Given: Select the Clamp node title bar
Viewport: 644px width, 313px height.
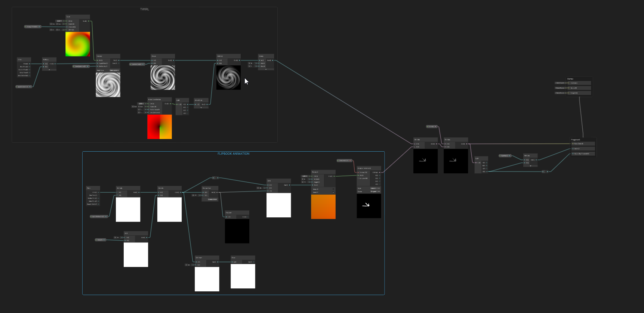Looking at the screenshot, I should 266,56.
